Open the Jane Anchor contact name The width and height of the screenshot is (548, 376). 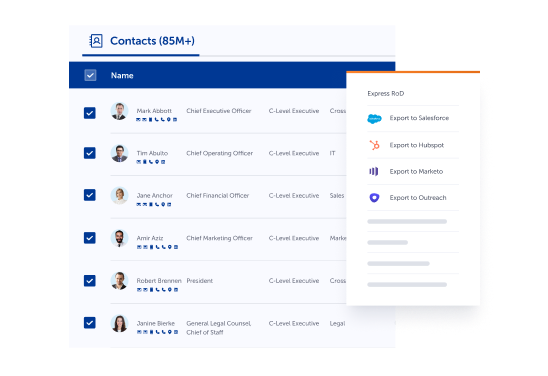pos(154,195)
